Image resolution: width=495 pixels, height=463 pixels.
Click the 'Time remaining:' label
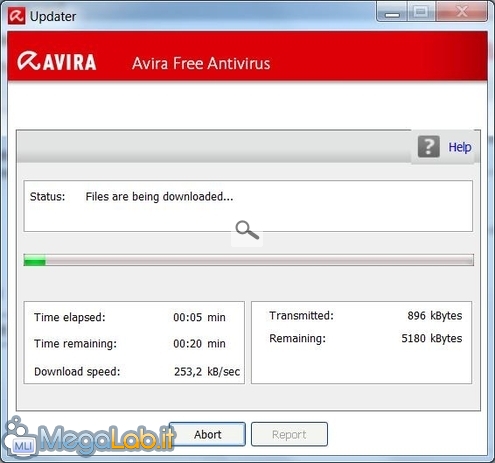(75, 344)
